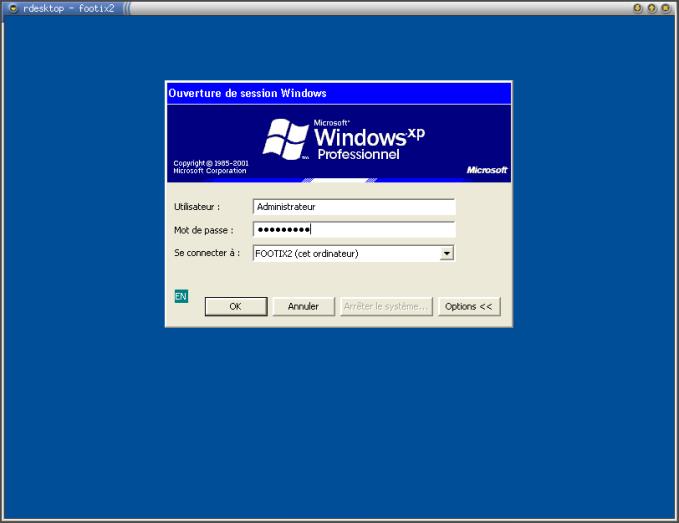Click the 'Se connecter à :' label

pos(207,253)
